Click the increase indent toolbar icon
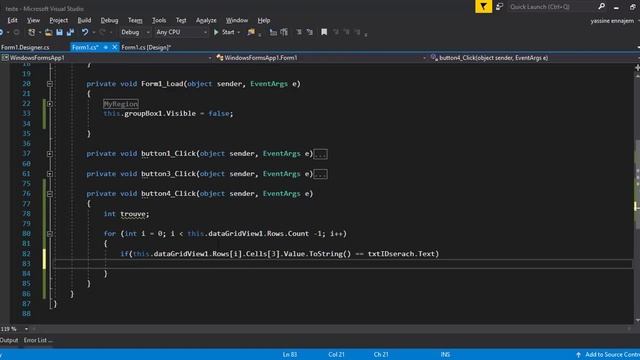This screenshot has height=360, width=640. pos(284,32)
